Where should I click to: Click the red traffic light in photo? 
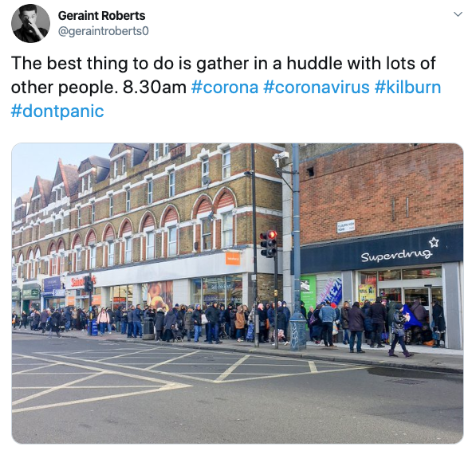[x=272, y=235]
